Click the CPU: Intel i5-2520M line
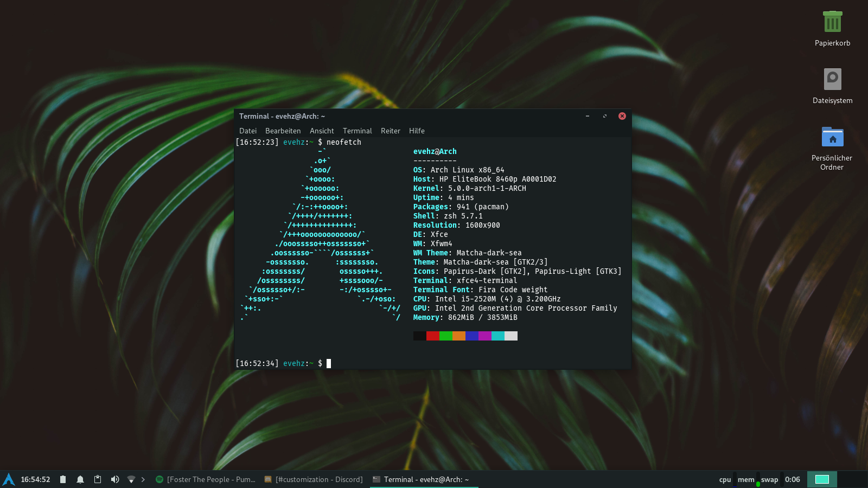 tap(487, 299)
